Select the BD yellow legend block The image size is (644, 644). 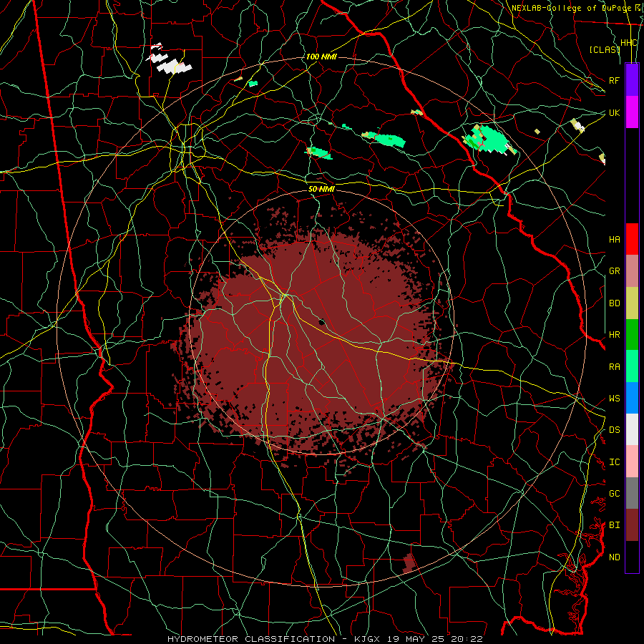coord(632,303)
